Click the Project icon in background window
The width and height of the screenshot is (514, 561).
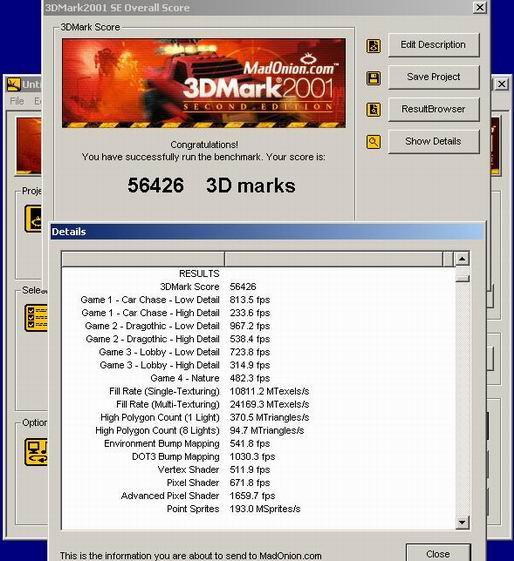[33, 219]
